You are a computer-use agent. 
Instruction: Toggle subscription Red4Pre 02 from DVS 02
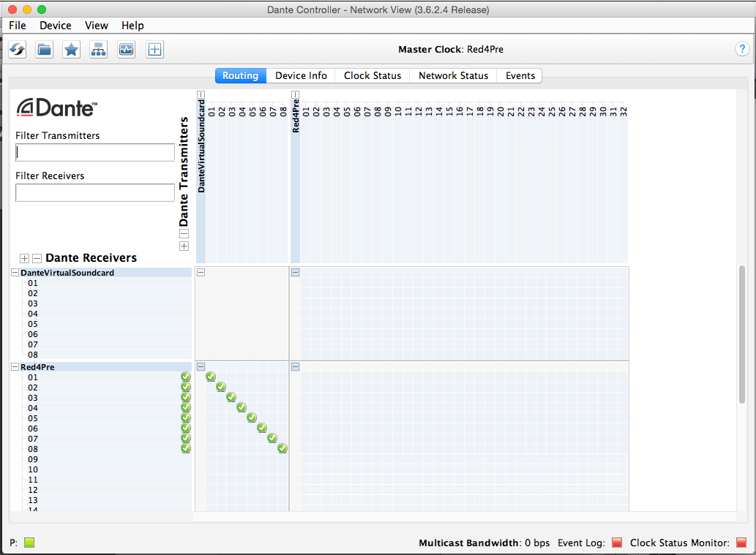(221, 387)
